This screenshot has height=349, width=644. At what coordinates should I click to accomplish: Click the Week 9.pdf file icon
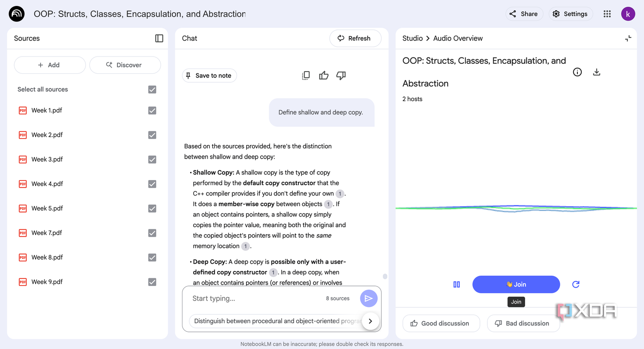pos(23,282)
